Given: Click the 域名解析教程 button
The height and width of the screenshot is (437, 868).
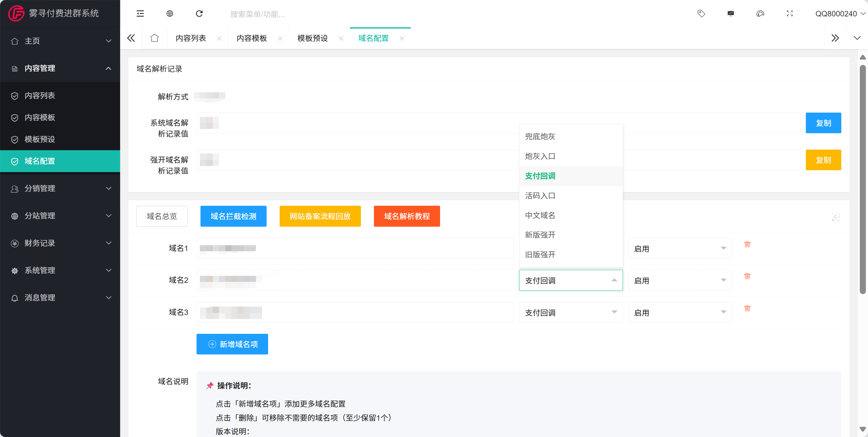Looking at the screenshot, I should pos(407,216).
